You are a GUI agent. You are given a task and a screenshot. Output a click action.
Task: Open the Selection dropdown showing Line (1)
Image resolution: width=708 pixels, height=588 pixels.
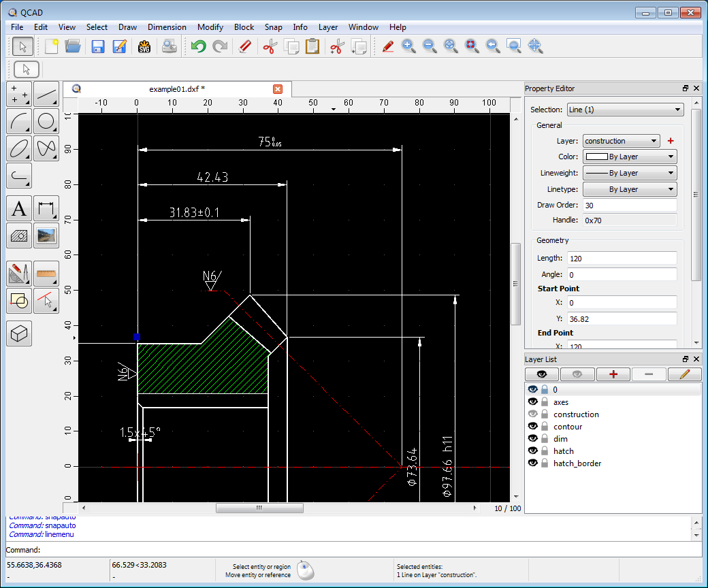[x=624, y=109]
